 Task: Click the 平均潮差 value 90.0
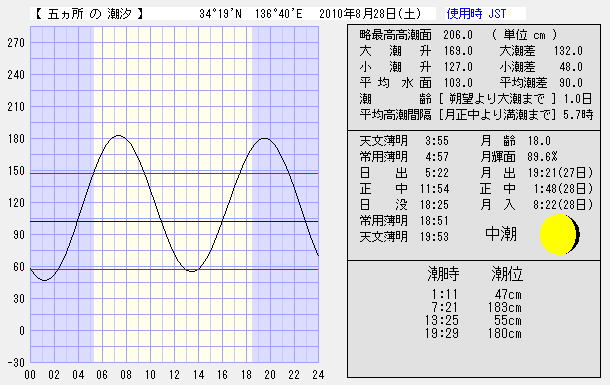[x=571, y=83]
